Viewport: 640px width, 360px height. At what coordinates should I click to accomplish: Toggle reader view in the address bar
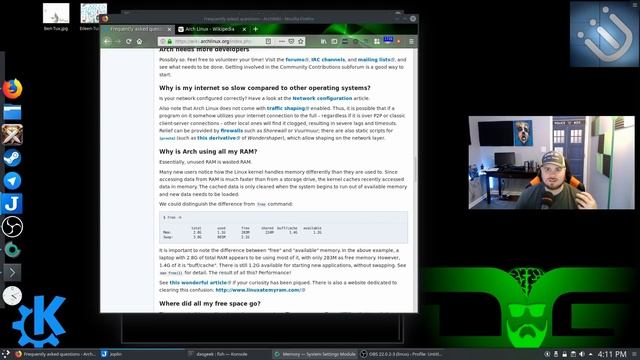tap(268, 41)
